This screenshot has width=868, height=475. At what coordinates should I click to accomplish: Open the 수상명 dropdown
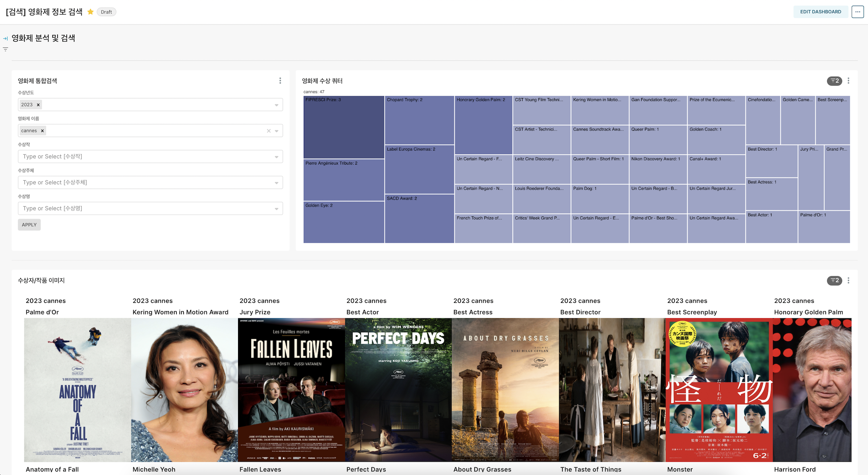151,208
